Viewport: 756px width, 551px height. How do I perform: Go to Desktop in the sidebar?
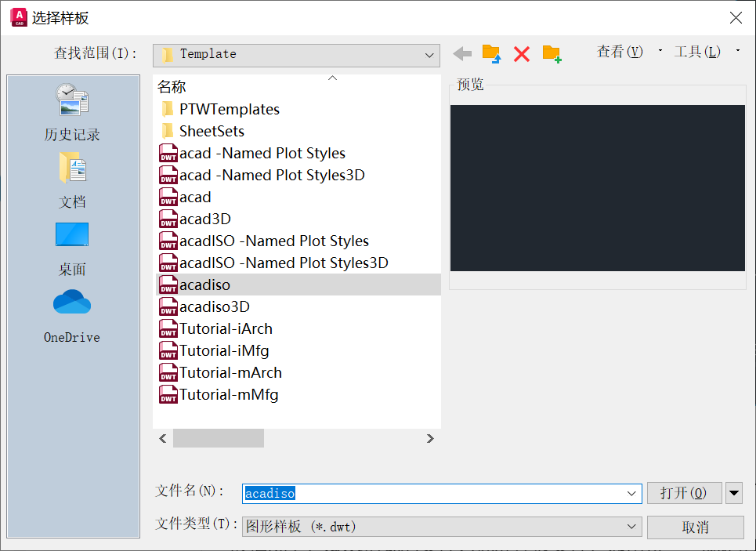coord(72,247)
